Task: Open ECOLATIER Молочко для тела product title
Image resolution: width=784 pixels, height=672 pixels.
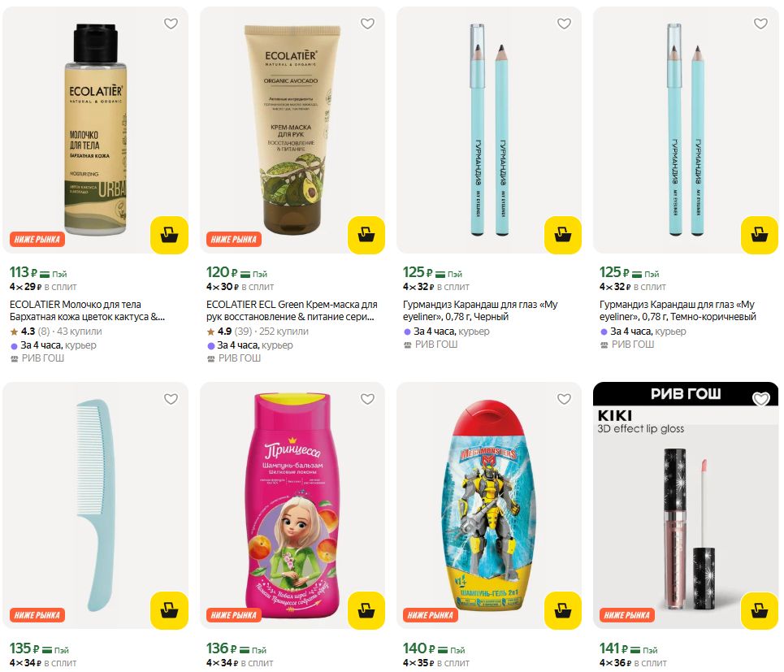Action: (87, 310)
